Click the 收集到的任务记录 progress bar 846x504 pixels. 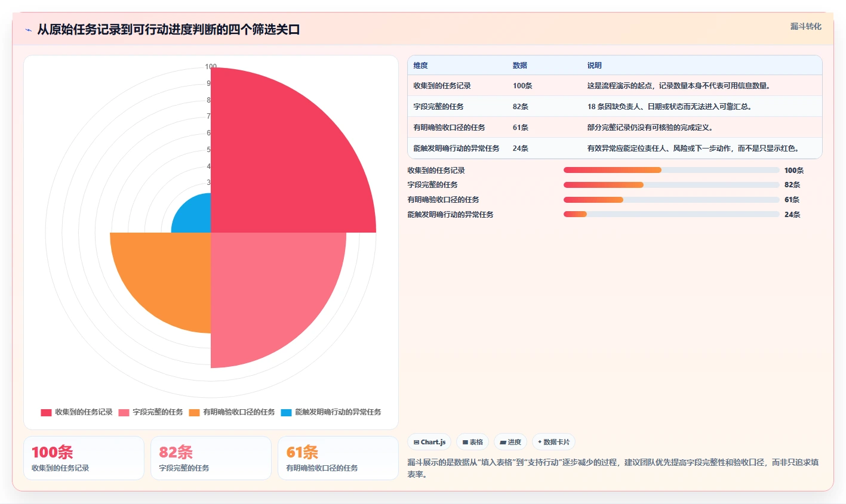[x=672, y=170]
